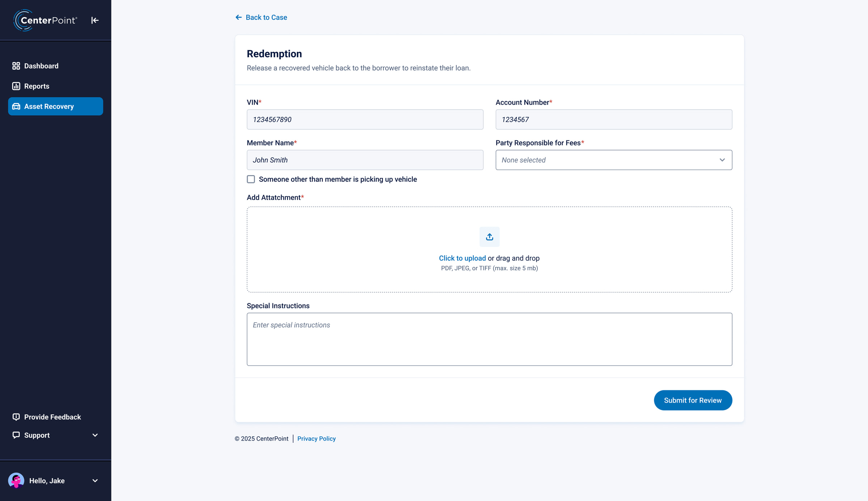Click the Special Instructions text area

489,339
